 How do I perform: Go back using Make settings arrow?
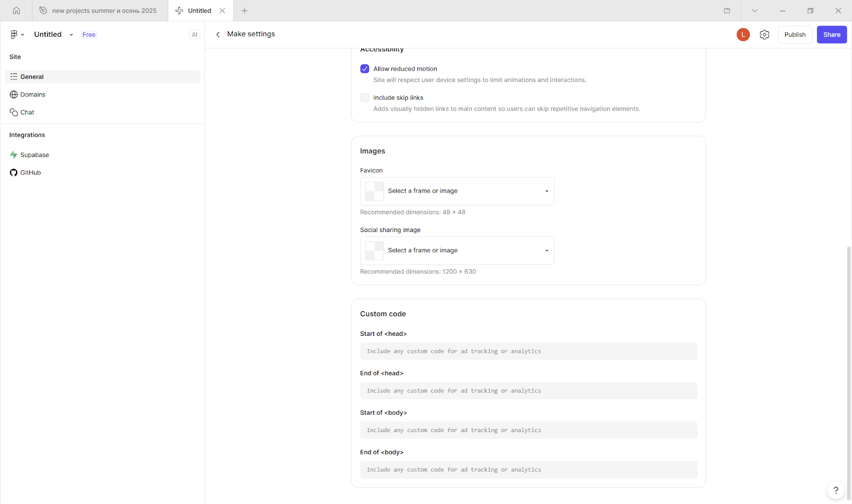(218, 35)
